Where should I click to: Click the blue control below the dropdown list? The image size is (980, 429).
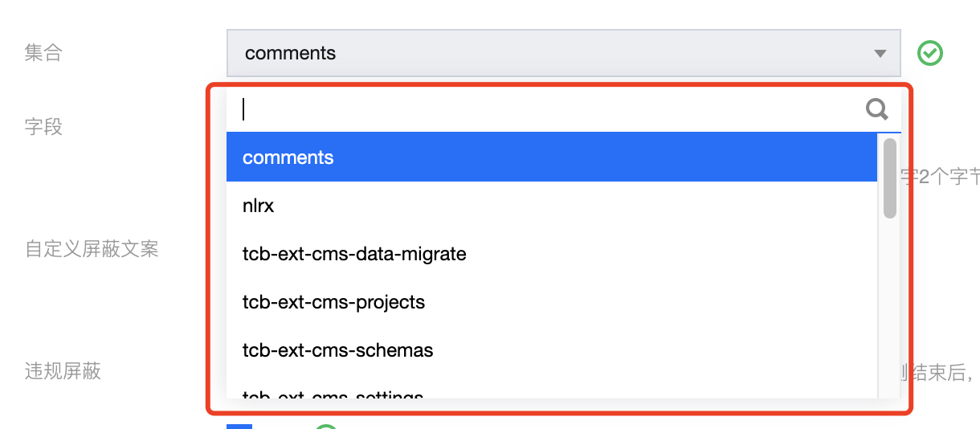[239, 426]
